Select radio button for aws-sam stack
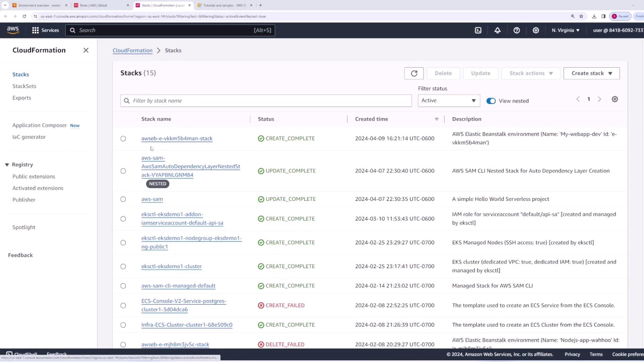This screenshot has height=362, width=644. pyautogui.click(x=123, y=199)
